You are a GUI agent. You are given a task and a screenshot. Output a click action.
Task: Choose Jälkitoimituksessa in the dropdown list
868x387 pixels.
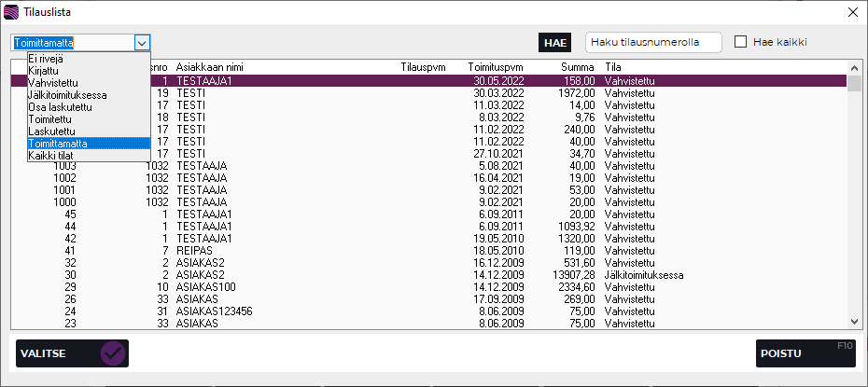67,94
